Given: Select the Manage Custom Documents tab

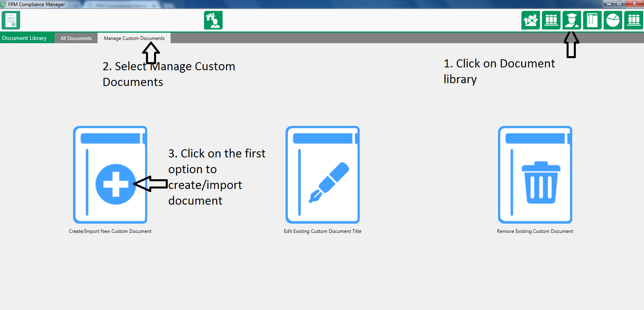Looking at the screenshot, I should point(134,38).
